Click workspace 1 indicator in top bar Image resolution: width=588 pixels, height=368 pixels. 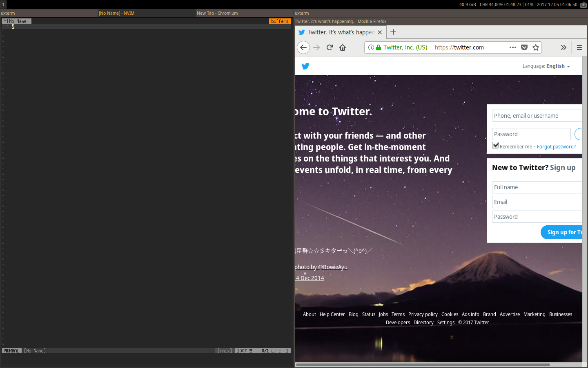[x=3, y=4]
